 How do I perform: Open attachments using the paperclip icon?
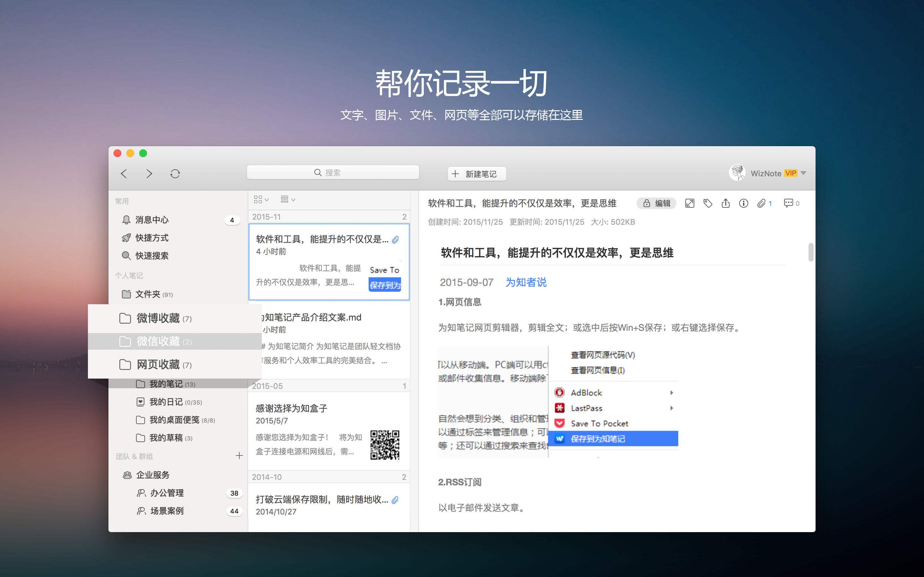coord(763,203)
